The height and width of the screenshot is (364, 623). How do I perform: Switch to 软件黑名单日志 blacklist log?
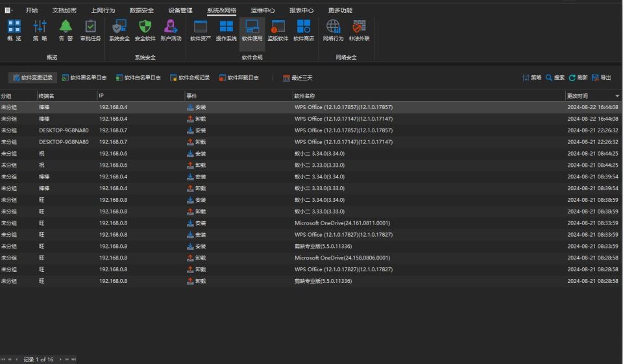pyautogui.click(x=84, y=78)
